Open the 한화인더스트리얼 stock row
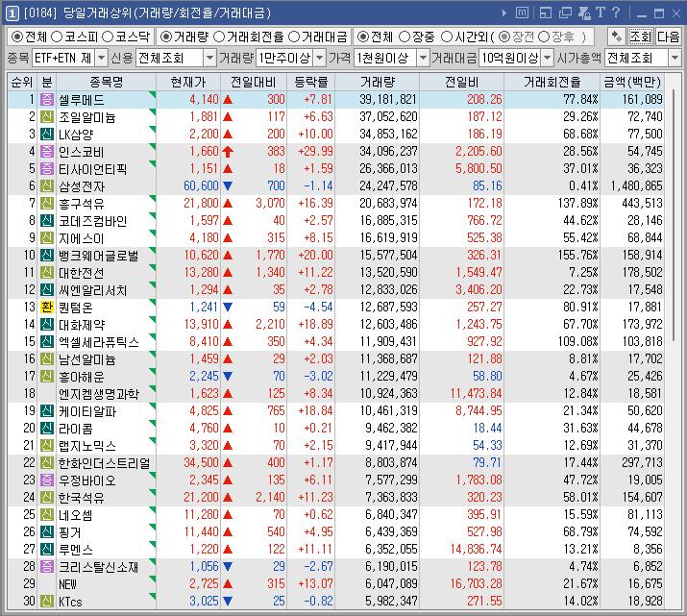The height and width of the screenshot is (616, 687). [335, 462]
